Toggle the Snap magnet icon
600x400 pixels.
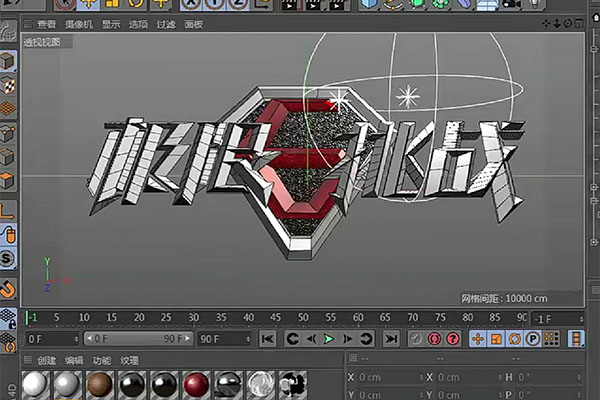click(8, 289)
